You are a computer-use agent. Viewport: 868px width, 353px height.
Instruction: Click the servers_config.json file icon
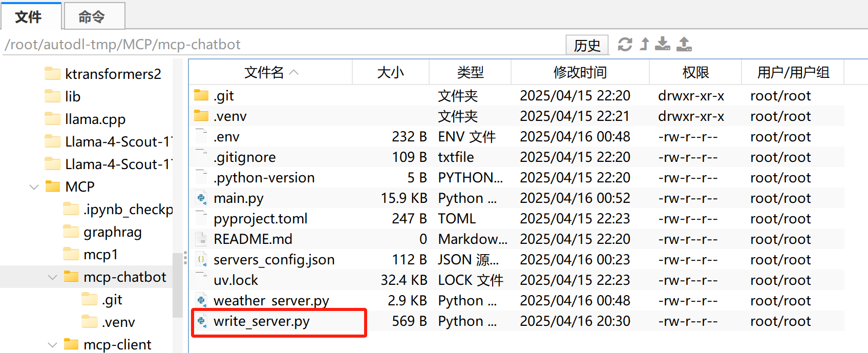point(202,260)
